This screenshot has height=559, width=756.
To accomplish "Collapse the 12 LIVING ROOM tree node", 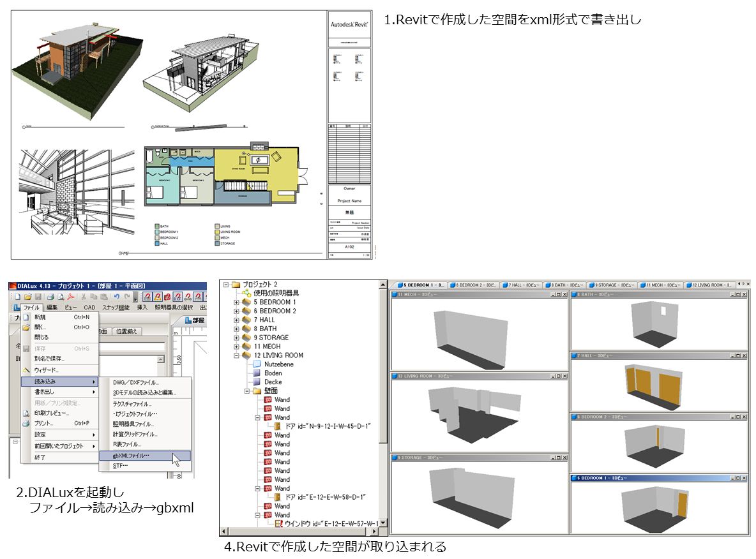I will (x=236, y=355).
